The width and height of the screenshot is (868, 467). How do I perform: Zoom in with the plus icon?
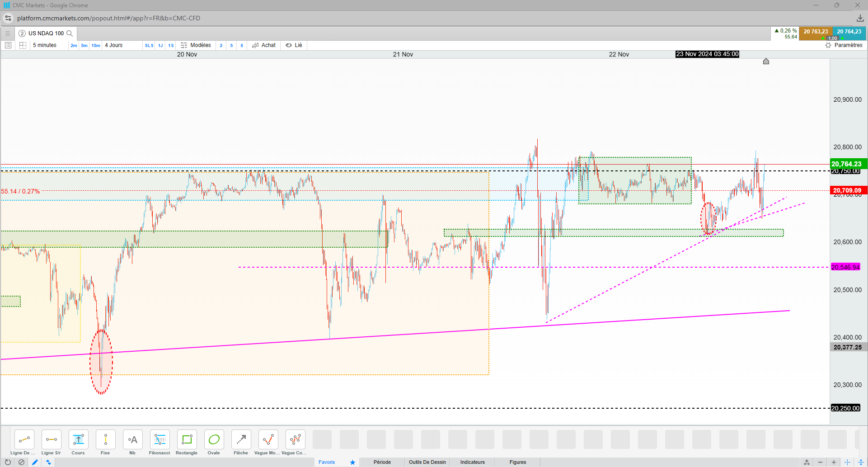tap(834, 462)
